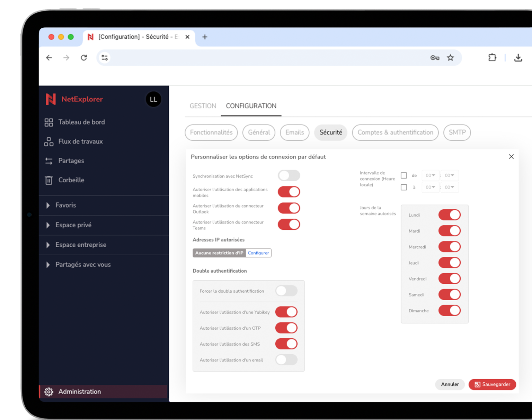Bookmark page with the star icon

pyautogui.click(x=450, y=58)
